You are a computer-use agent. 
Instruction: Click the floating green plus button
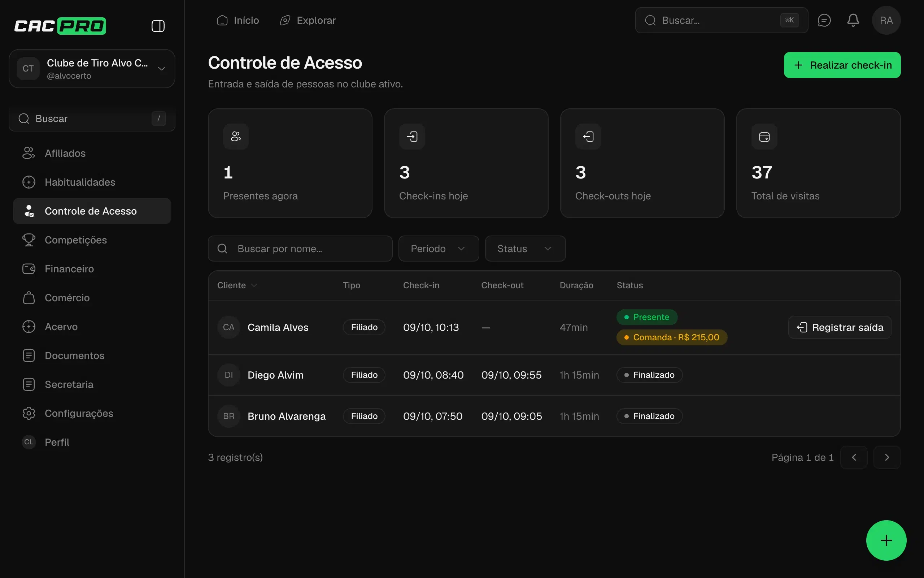886,540
